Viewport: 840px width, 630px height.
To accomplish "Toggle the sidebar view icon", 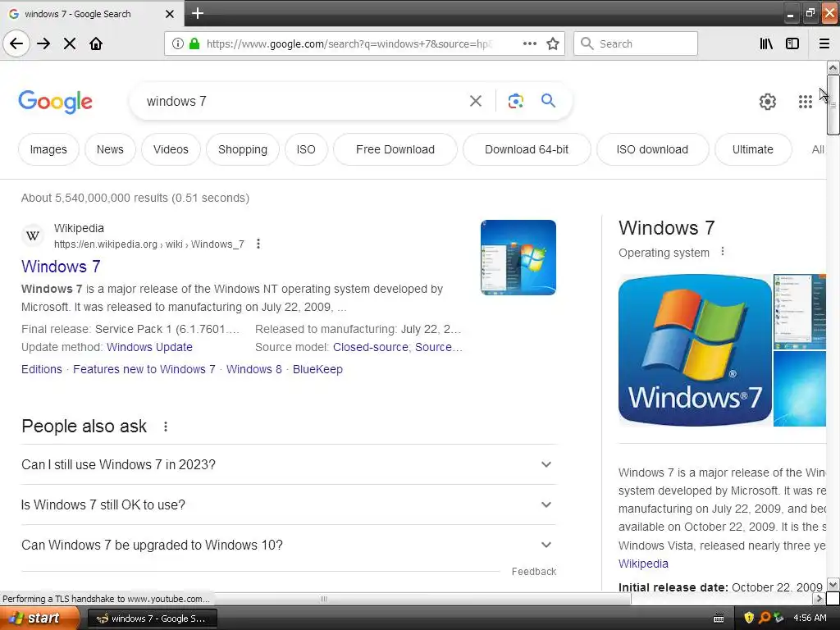I will [792, 43].
